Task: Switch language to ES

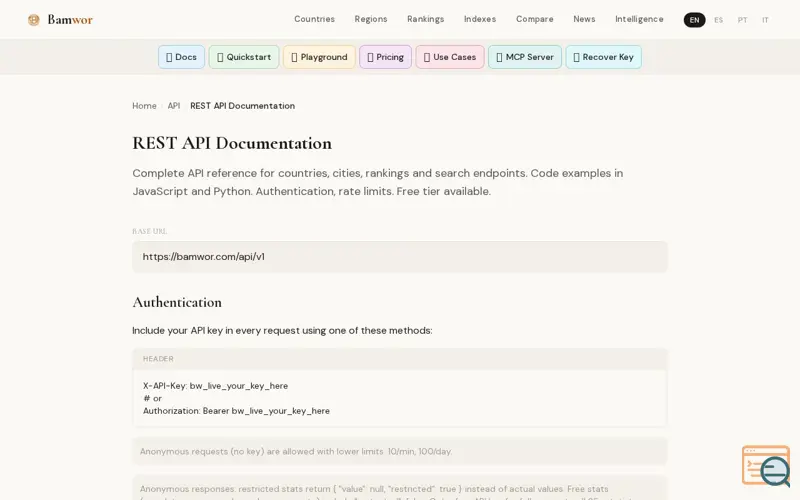Action: [718, 20]
